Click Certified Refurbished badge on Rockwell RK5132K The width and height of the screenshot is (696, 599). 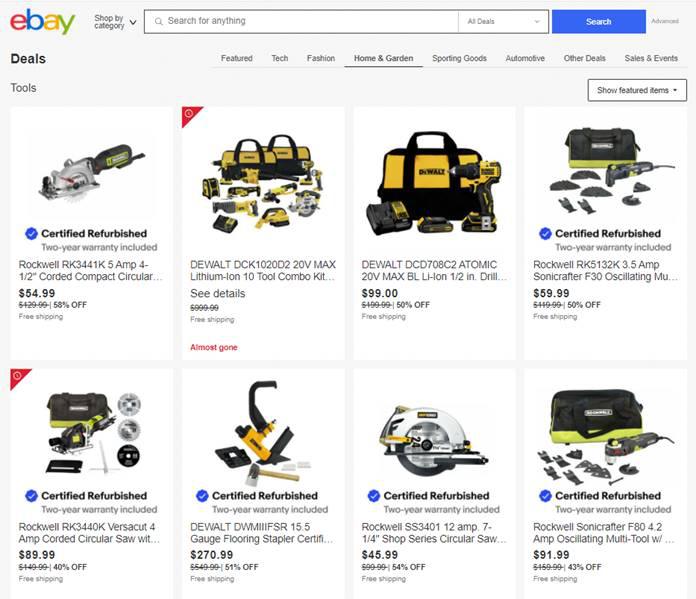(601, 234)
